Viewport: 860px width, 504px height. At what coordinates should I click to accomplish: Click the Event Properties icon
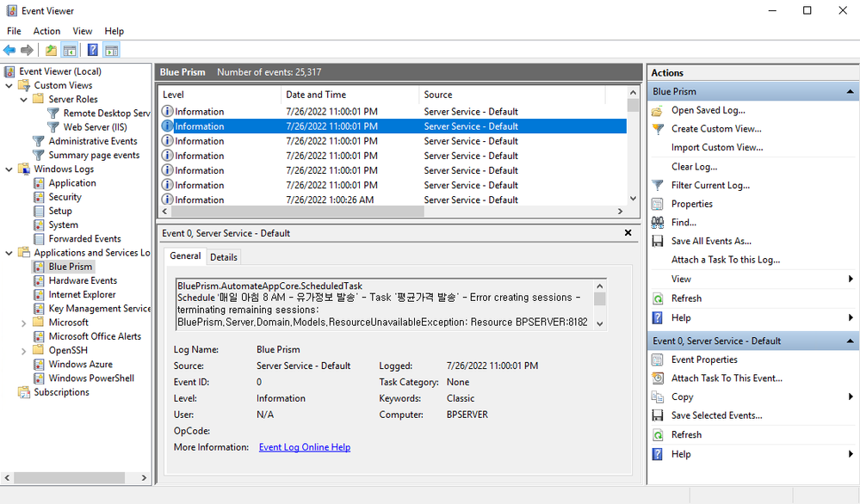pos(658,360)
